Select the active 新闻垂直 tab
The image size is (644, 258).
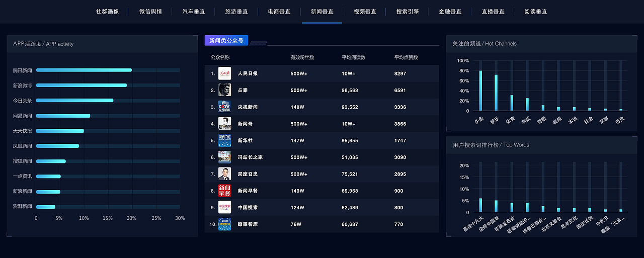322,12
